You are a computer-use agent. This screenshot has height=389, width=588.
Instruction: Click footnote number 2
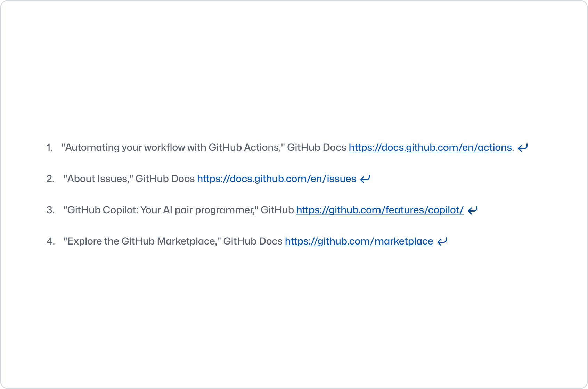point(50,179)
